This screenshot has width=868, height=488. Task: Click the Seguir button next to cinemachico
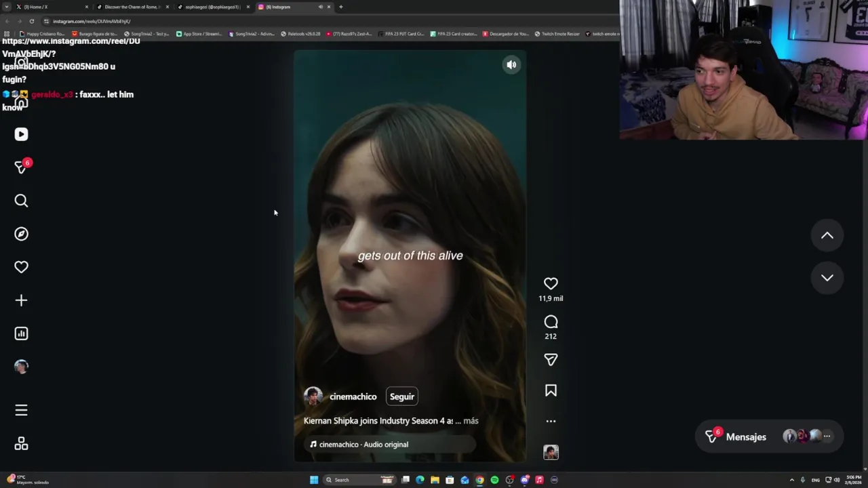click(401, 396)
